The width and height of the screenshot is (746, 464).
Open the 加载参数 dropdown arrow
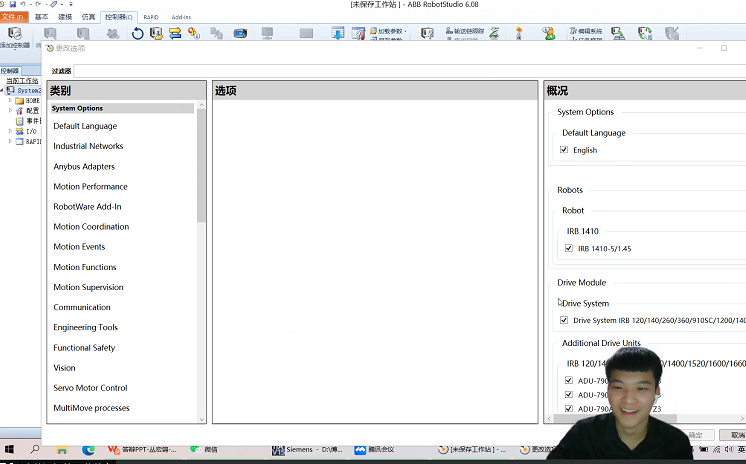405,31
